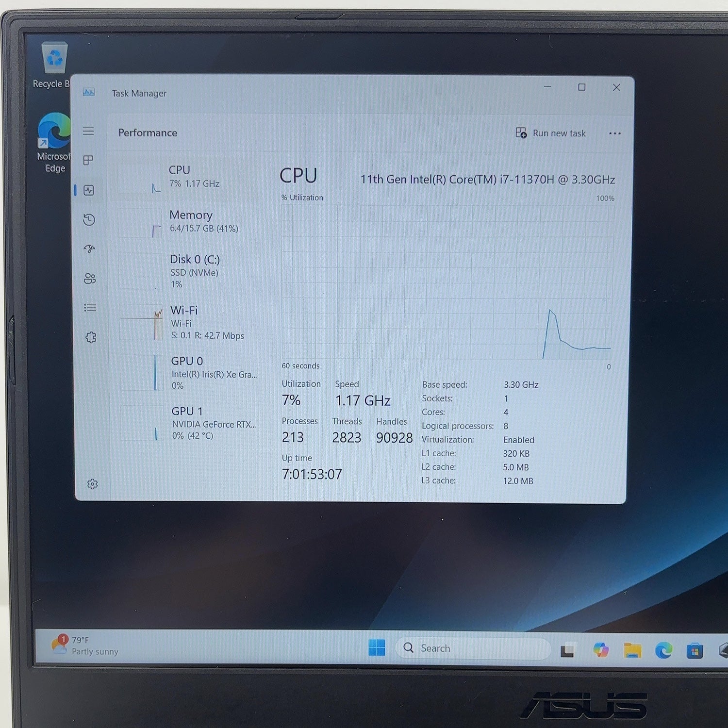The image size is (728, 728).
Task: Open the App history icon in sidebar
Action: tap(89, 220)
